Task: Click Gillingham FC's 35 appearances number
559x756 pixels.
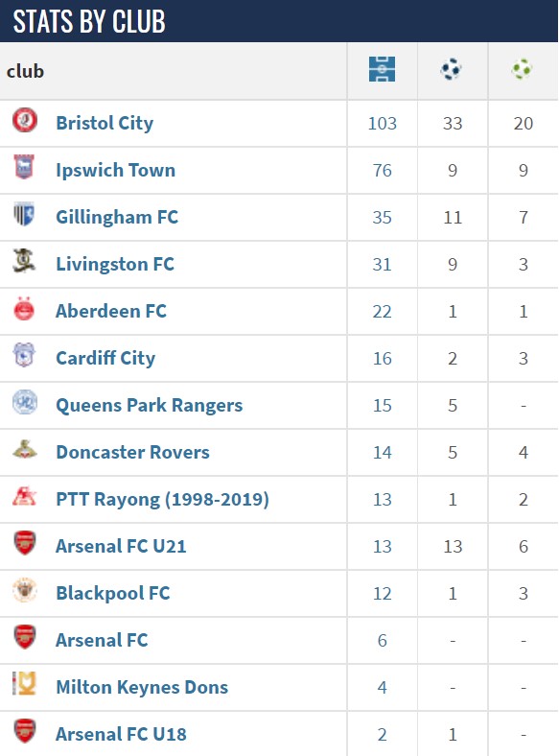Action: click(x=383, y=218)
